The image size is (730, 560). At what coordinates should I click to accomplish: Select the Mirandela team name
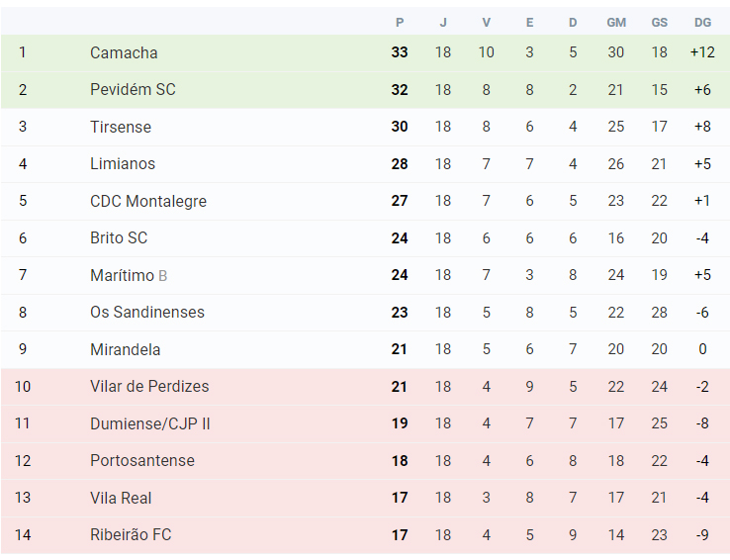point(126,349)
